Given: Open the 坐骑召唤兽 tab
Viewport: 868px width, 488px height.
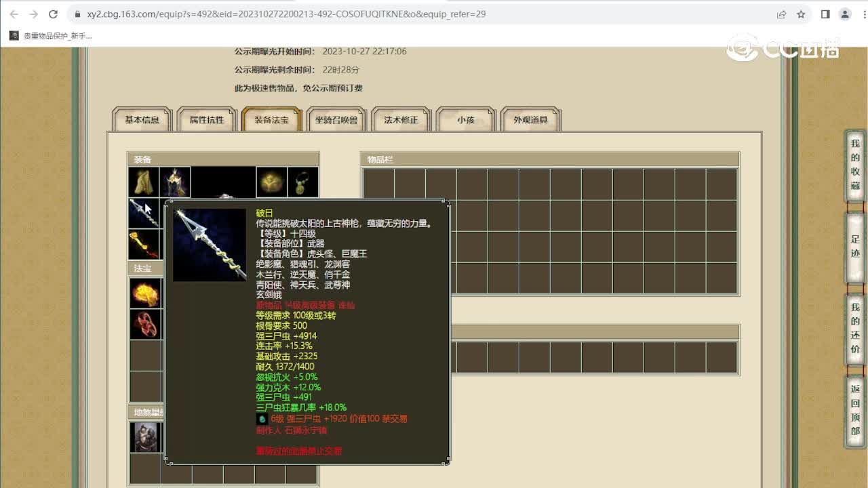Looking at the screenshot, I should [x=336, y=120].
